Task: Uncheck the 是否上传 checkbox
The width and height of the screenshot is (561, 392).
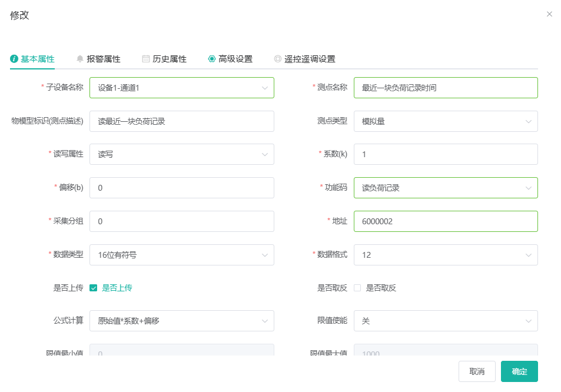Action: [x=94, y=288]
